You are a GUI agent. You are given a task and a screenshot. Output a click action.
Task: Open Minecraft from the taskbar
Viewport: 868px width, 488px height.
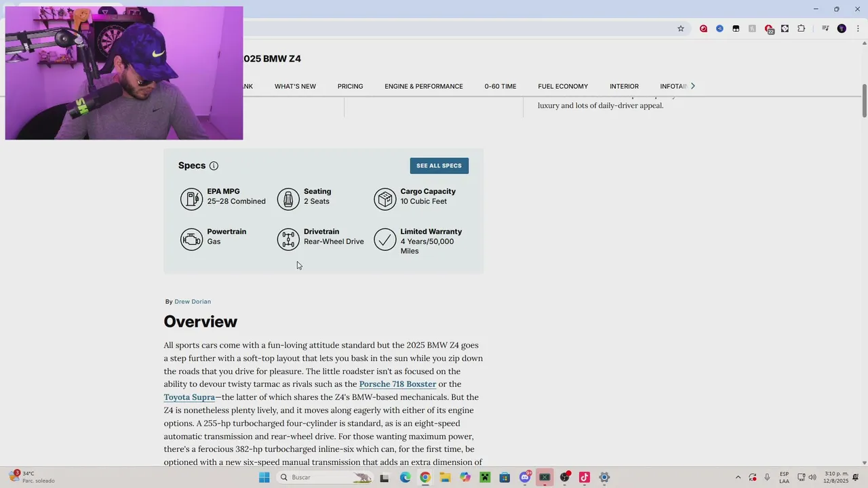point(485,477)
